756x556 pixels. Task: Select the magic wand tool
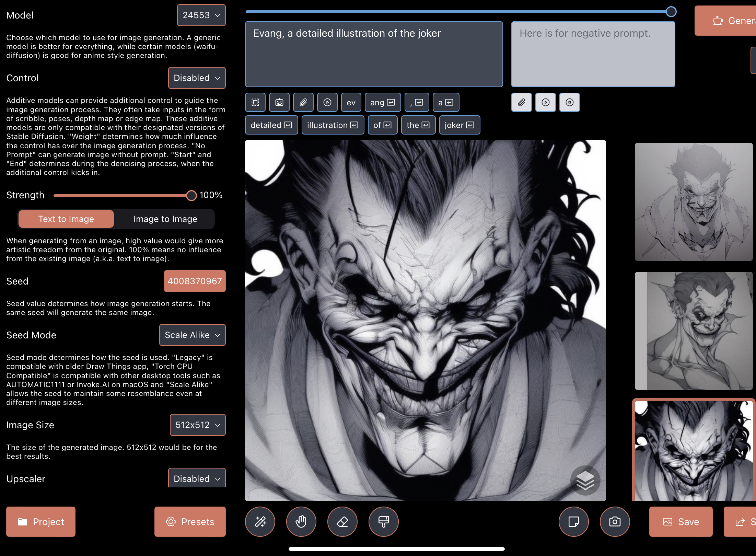(260, 522)
